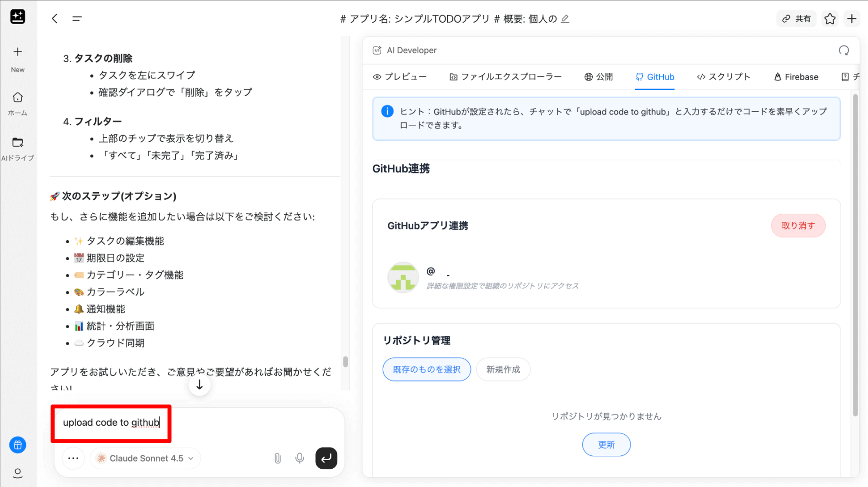Go to the Home sidebar icon
The height and width of the screenshot is (487, 868).
tap(17, 103)
